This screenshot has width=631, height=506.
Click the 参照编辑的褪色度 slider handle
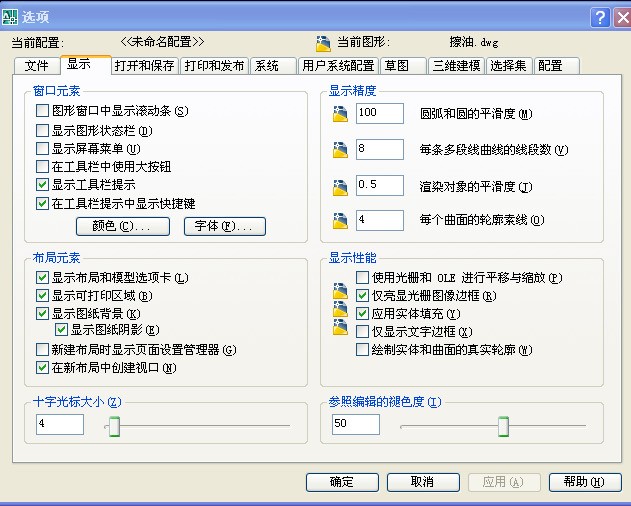click(x=503, y=426)
